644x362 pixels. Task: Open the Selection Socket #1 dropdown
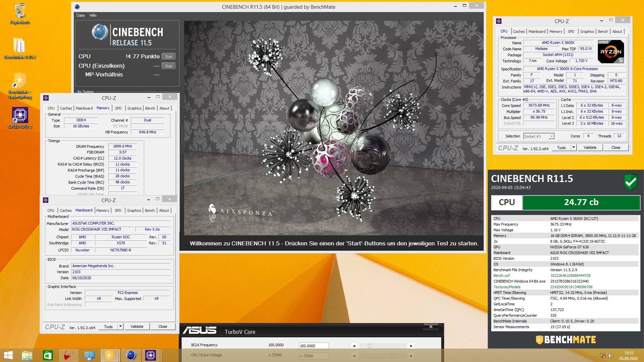539,136
